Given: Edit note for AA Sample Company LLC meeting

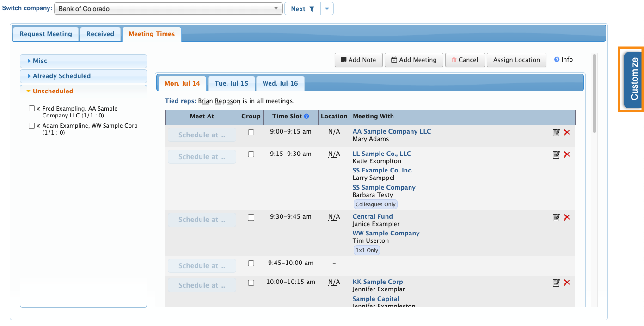Looking at the screenshot, I should 556,133.
